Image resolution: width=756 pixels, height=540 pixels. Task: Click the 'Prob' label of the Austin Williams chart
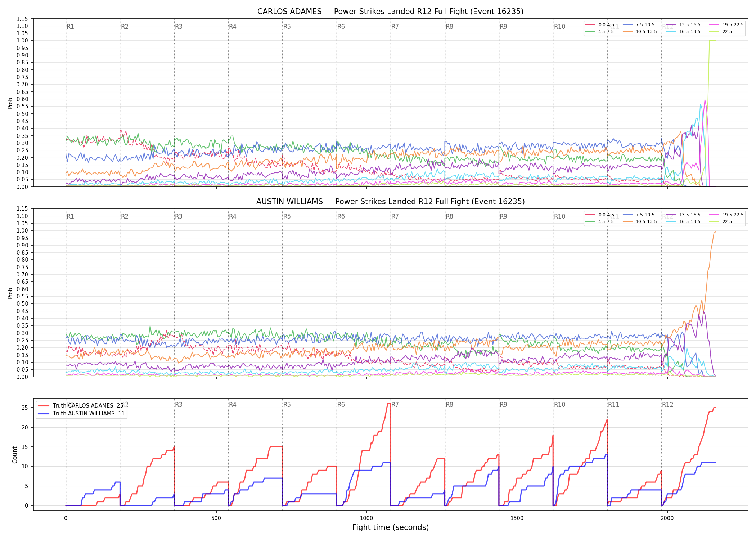click(x=10, y=293)
